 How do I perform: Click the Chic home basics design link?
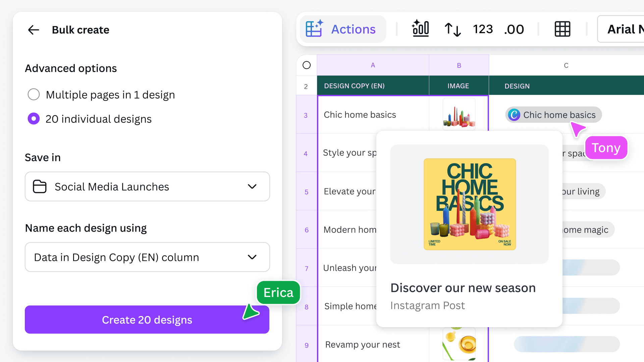(x=559, y=115)
